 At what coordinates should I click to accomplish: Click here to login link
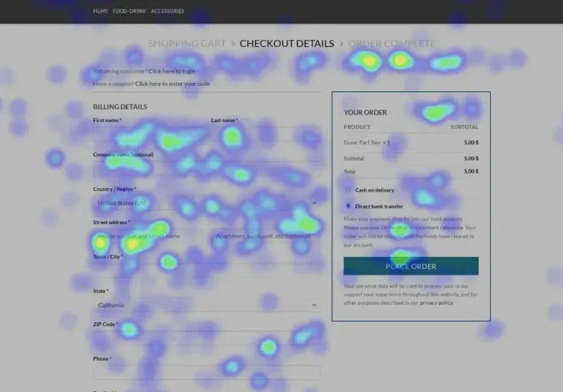[171, 71]
